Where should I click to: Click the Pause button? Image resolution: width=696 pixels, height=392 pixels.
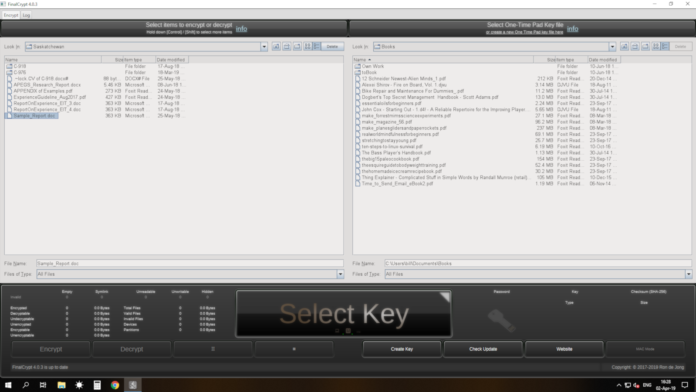click(x=213, y=349)
